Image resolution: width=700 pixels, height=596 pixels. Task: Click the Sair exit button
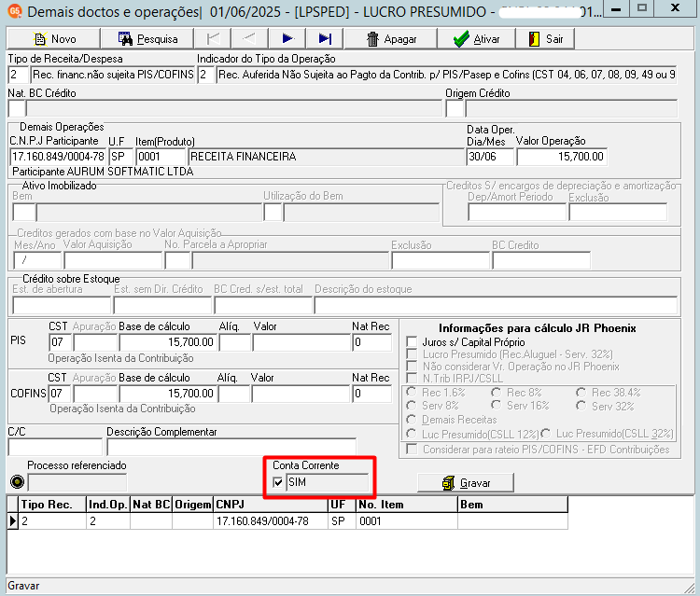(545, 39)
